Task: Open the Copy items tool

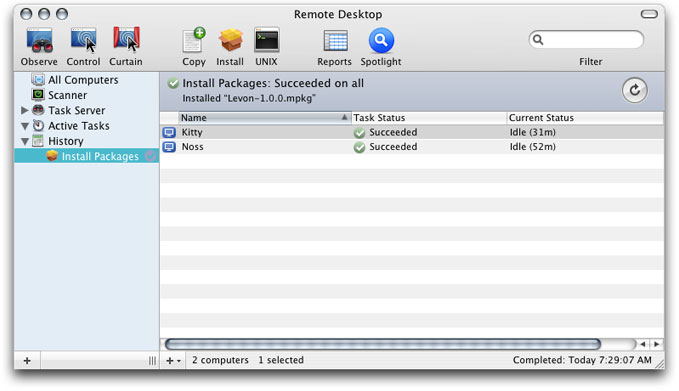Action: [x=194, y=40]
